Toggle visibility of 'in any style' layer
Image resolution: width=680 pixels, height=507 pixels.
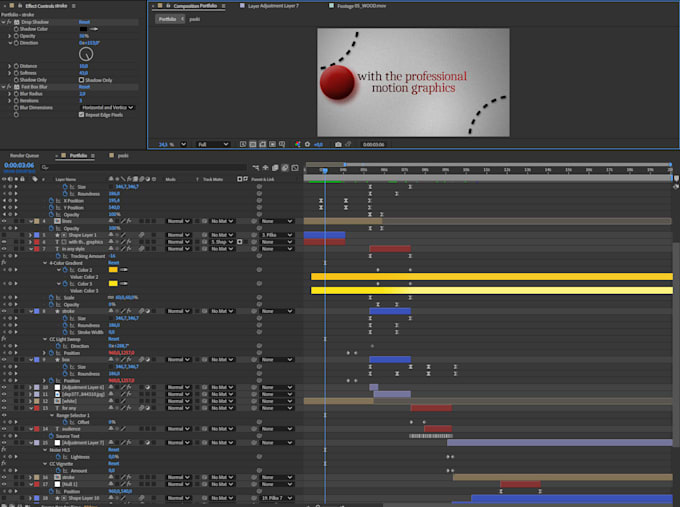pos(4,249)
